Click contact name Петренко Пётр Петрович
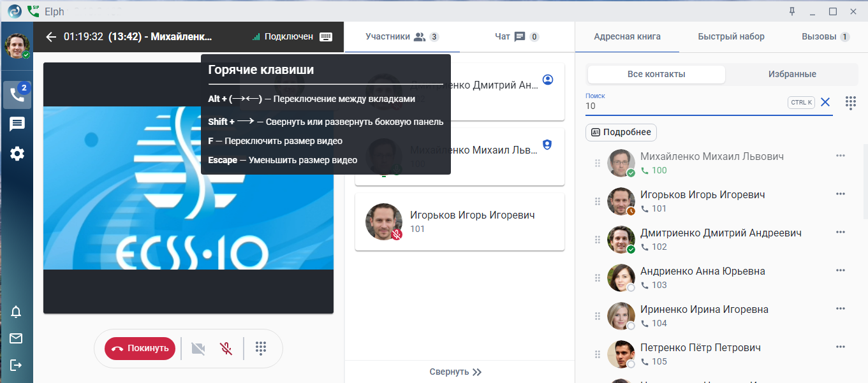Viewport: 868px width, 383px height. point(700,347)
